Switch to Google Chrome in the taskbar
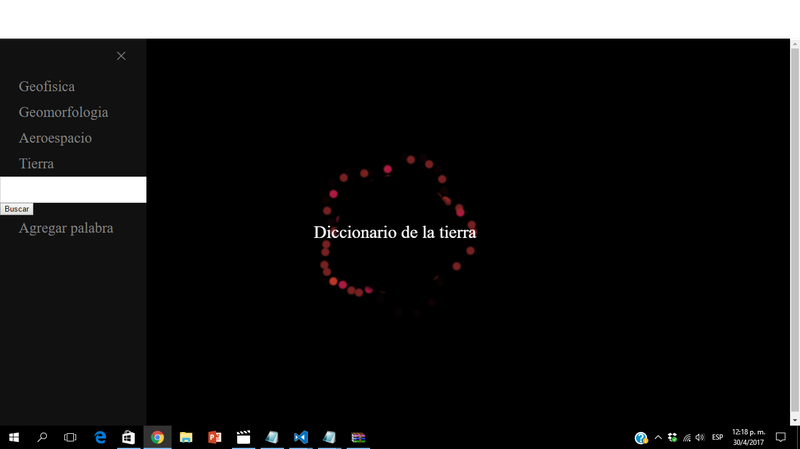 pos(157,437)
